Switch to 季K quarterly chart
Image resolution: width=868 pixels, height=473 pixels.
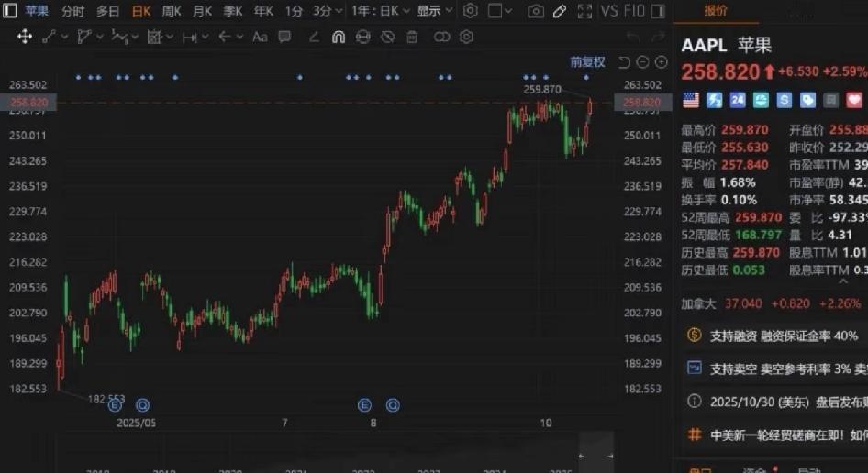(233, 11)
